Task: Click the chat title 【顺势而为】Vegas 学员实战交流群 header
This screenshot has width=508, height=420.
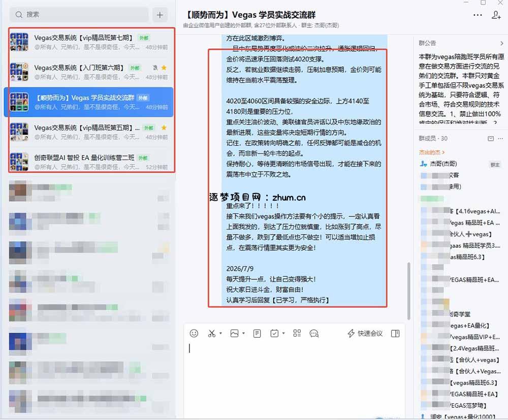Action: 250,15
